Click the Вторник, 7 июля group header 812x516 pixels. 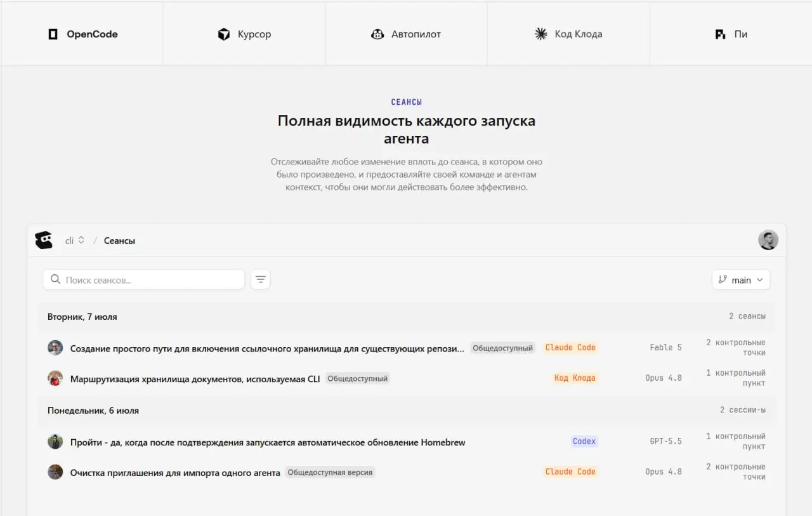[x=406, y=316]
